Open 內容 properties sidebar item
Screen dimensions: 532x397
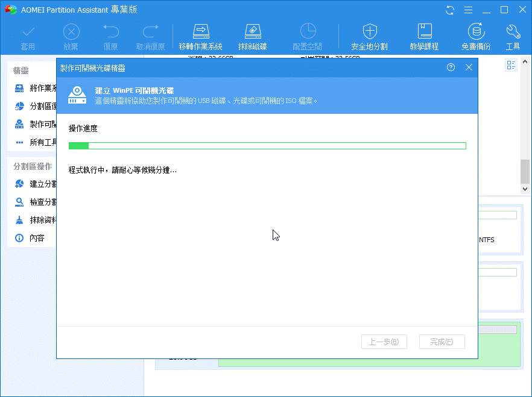pos(30,238)
